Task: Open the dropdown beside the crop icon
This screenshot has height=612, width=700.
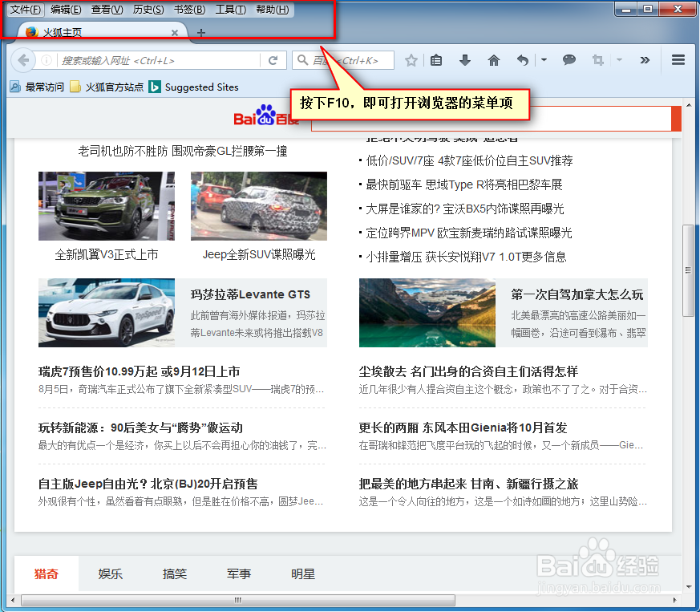Action: (x=618, y=60)
